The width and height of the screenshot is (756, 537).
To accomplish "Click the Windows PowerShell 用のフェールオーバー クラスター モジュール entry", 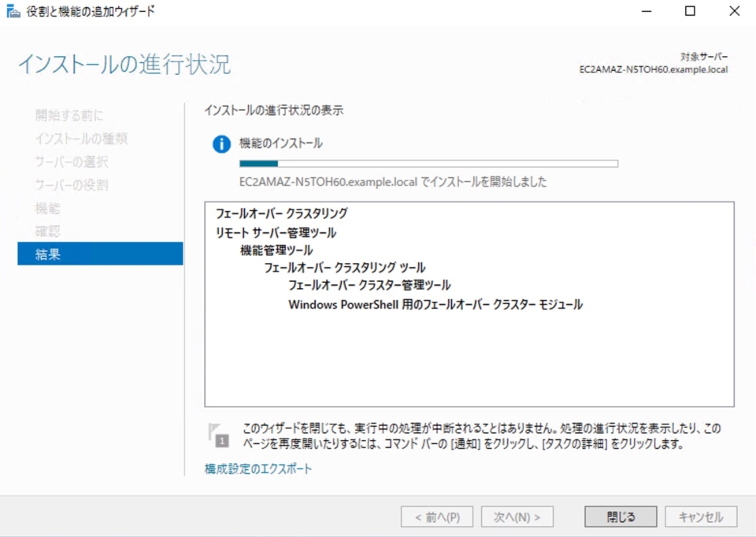I will tap(435, 305).
